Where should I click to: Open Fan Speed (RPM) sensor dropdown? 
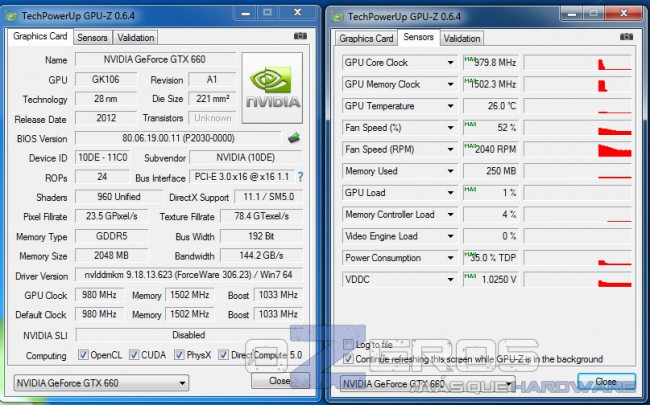pos(450,149)
